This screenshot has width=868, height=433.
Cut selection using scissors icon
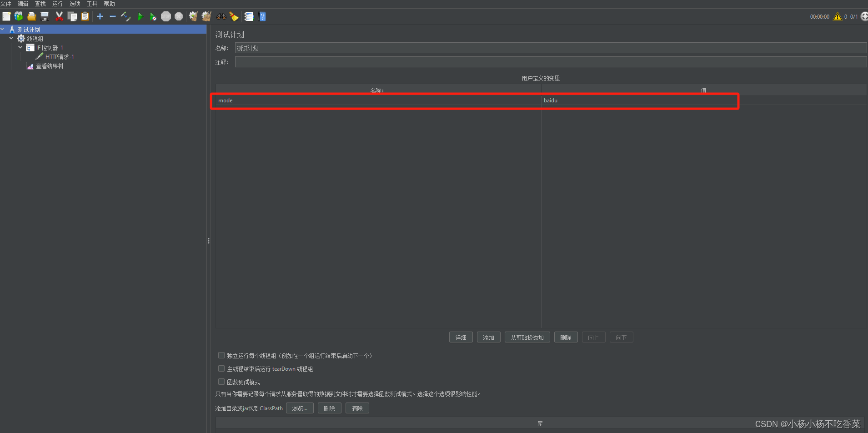point(59,16)
